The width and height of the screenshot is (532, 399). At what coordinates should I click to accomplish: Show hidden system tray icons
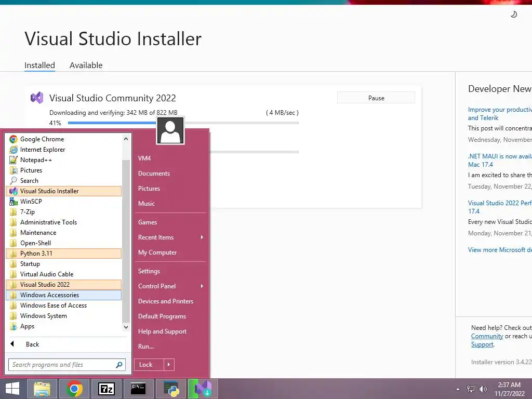(x=458, y=389)
